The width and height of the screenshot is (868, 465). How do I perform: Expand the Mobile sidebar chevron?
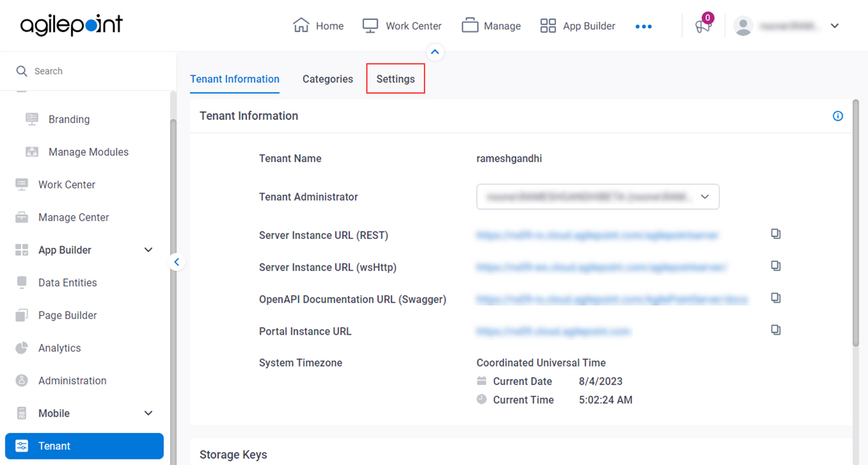(x=149, y=413)
